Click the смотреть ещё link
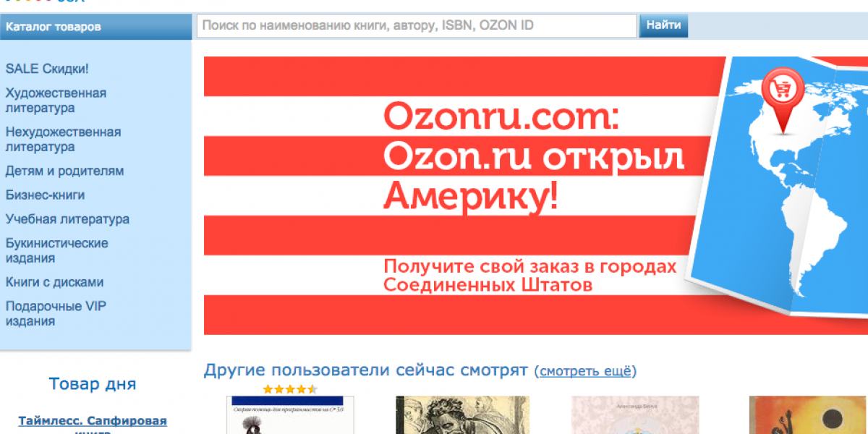 [x=585, y=372]
